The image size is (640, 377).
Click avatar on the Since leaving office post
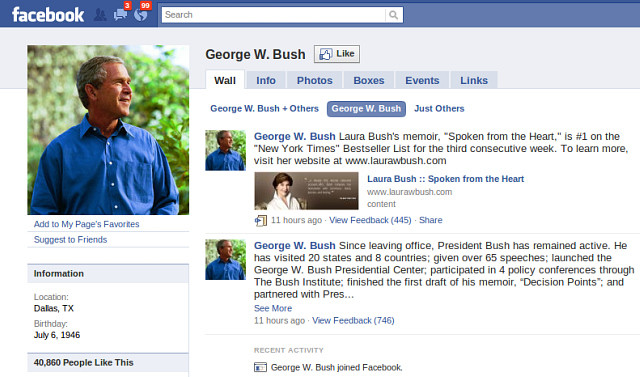click(225, 259)
